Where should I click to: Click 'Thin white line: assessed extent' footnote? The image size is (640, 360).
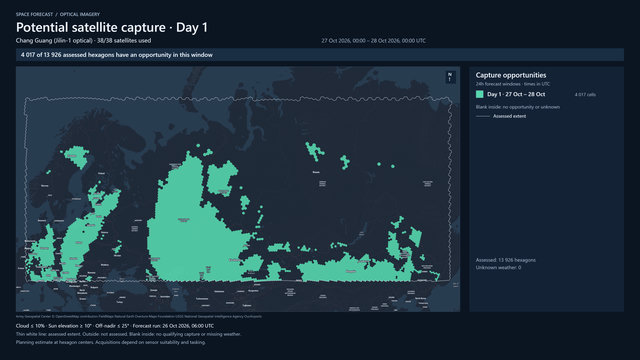[x=128, y=334]
